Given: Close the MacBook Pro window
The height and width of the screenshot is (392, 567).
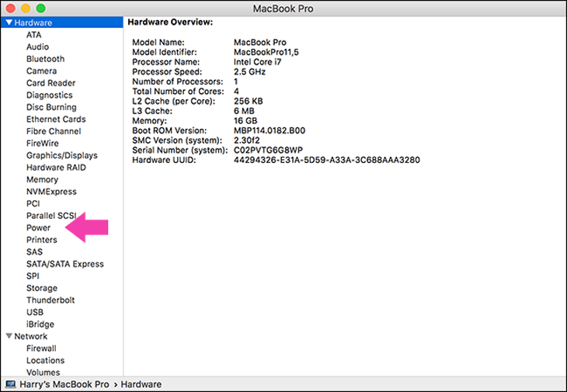Looking at the screenshot, I should pyautogui.click(x=11, y=8).
